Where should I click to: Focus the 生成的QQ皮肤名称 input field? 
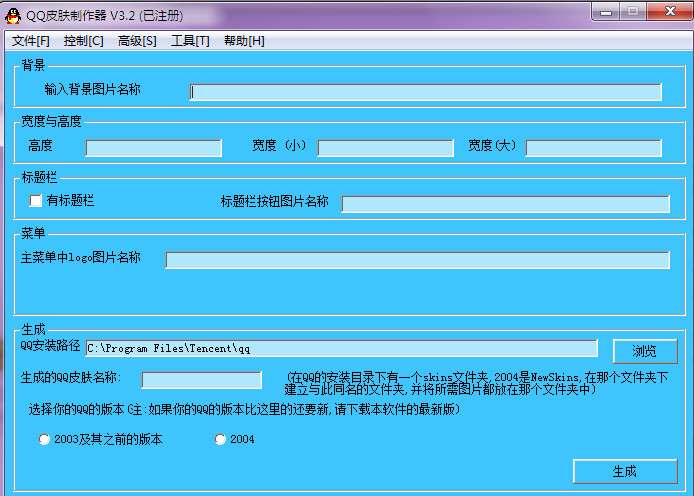point(201,380)
